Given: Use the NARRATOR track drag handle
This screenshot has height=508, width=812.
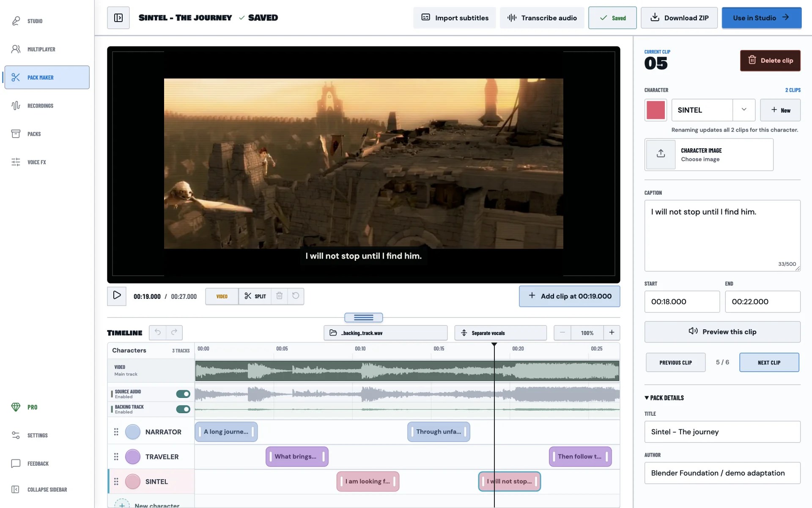Looking at the screenshot, I should 116,432.
